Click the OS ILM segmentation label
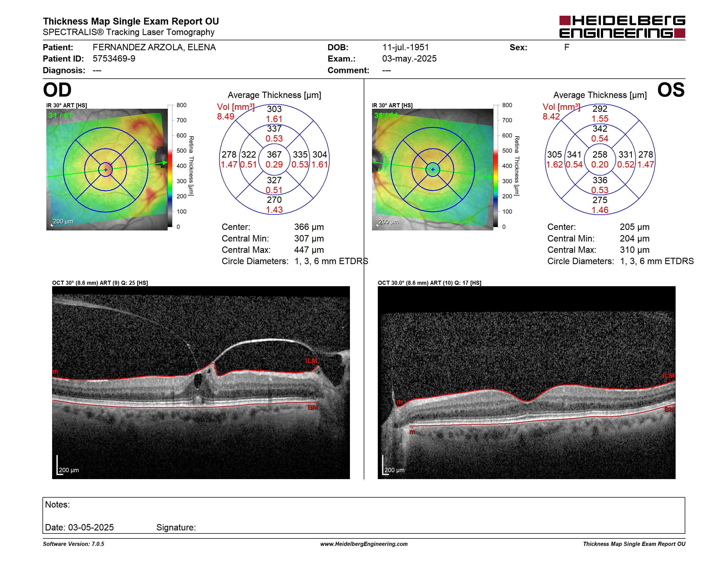Screen dimensions: 728x563 click(668, 376)
